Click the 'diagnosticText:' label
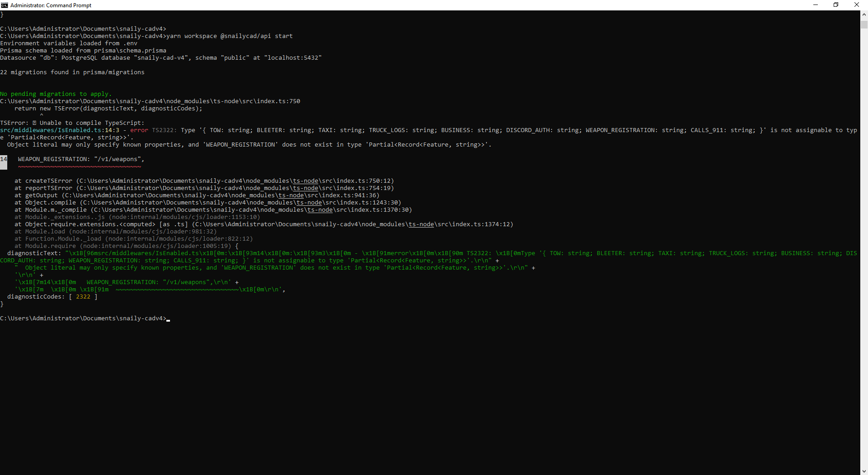Image resolution: width=868 pixels, height=475 pixels. 34,253
